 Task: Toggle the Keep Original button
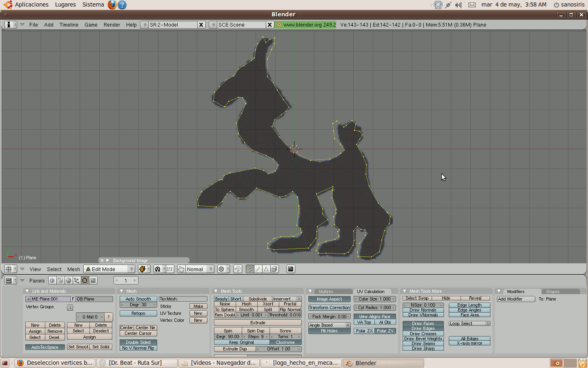pyautogui.click(x=242, y=342)
